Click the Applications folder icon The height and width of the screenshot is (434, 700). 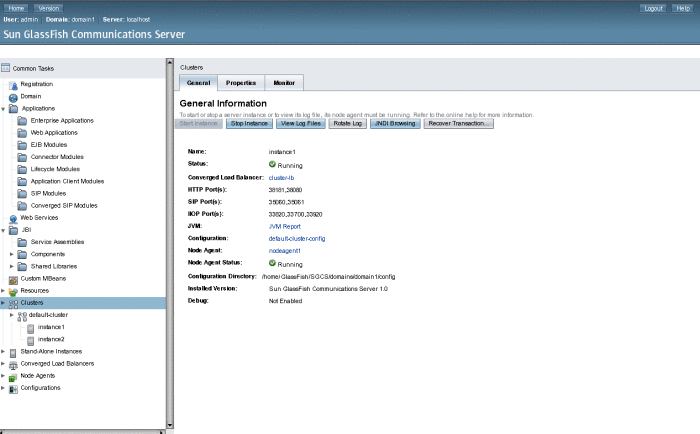pos(14,108)
